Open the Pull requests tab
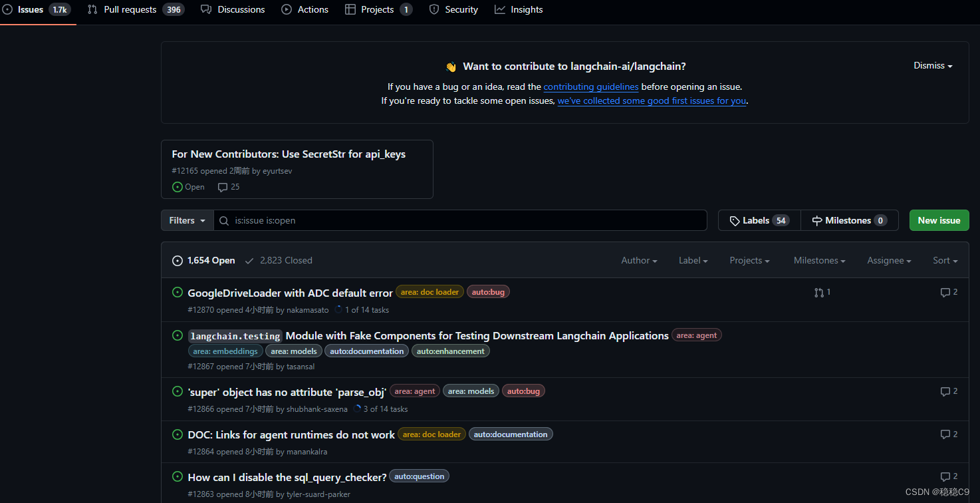Screen dimensions: 980x503 click(x=136, y=9)
